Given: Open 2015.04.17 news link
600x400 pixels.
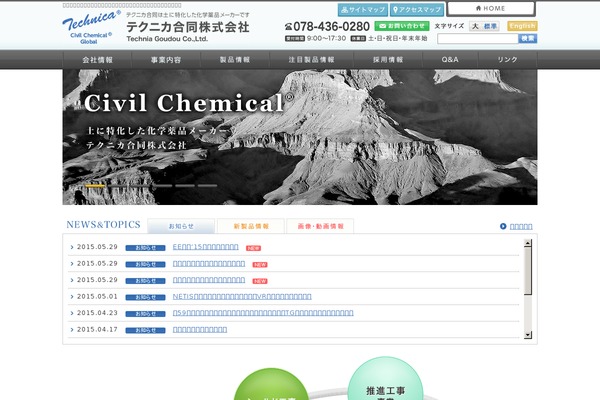Looking at the screenshot, I should 200,330.
